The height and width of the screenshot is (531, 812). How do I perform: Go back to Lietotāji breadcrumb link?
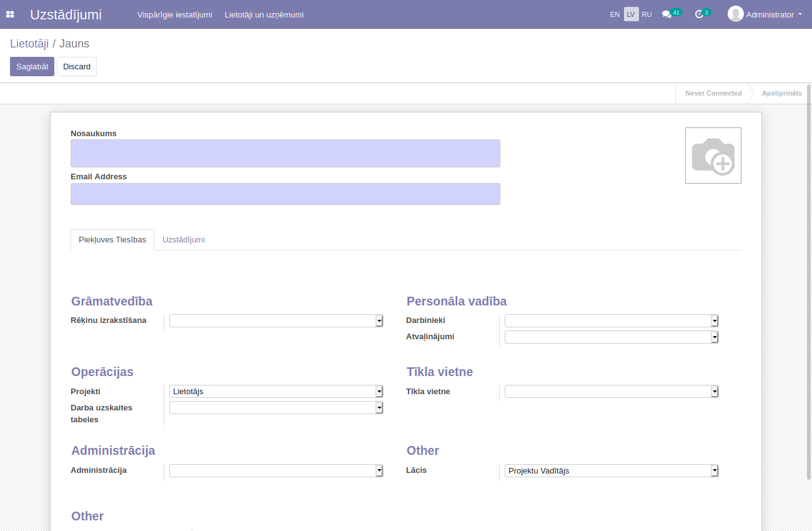(29, 44)
